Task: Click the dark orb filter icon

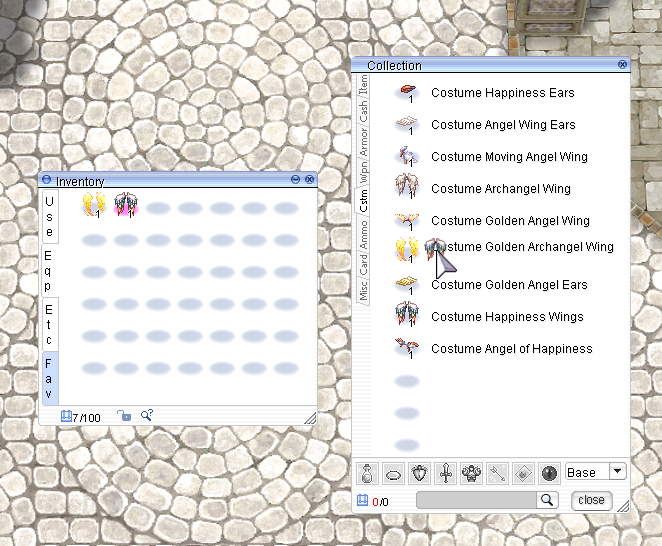Action: (x=549, y=473)
